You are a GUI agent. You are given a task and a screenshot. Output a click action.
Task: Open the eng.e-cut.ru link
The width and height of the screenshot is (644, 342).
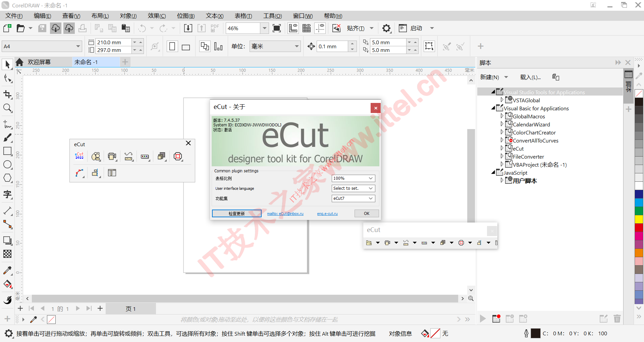(327, 214)
